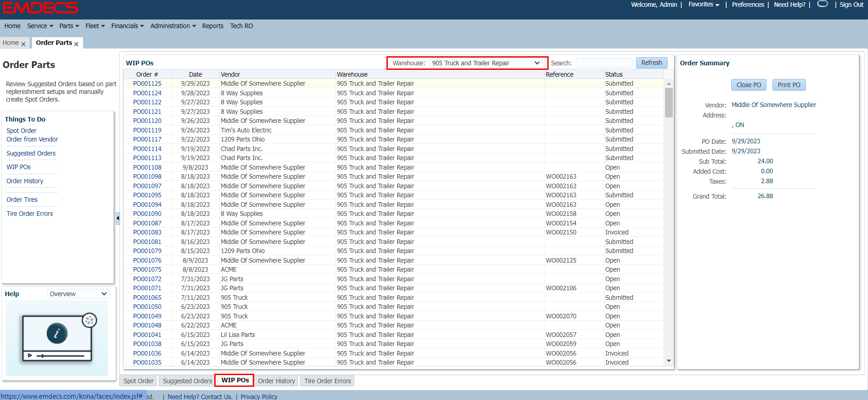Open purchase order PO001124
The height and width of the screenshot is (400, 868).
click(x=147, y=93)
